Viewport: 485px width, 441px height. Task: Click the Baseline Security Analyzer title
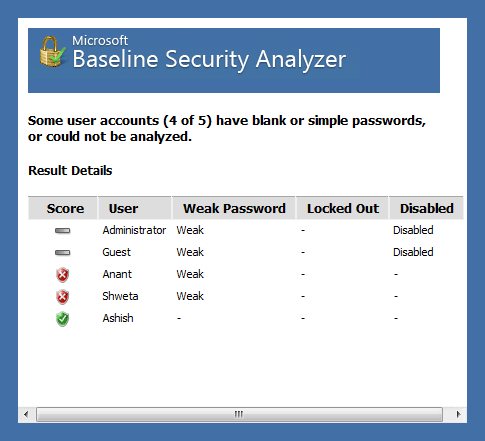[209, 59]
